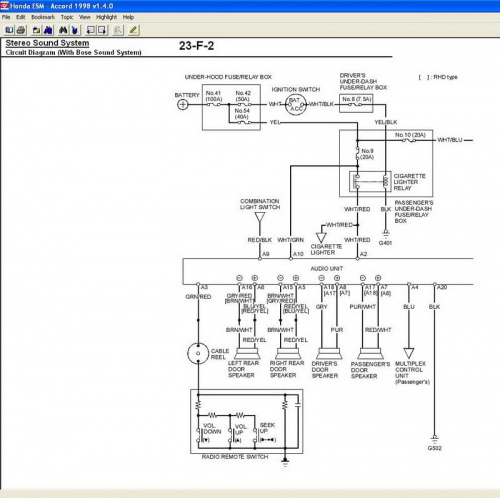Click the VOL. DOWN switch label

212,429
